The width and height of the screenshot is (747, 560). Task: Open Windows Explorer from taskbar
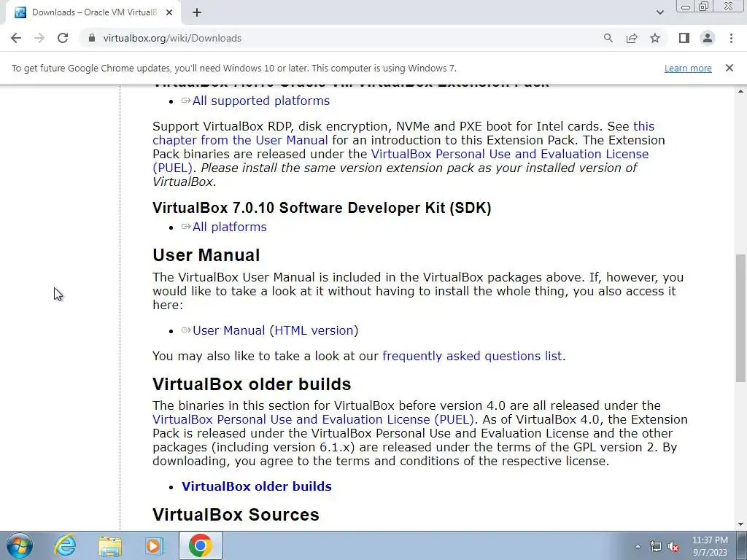click(x=110, y=545)
